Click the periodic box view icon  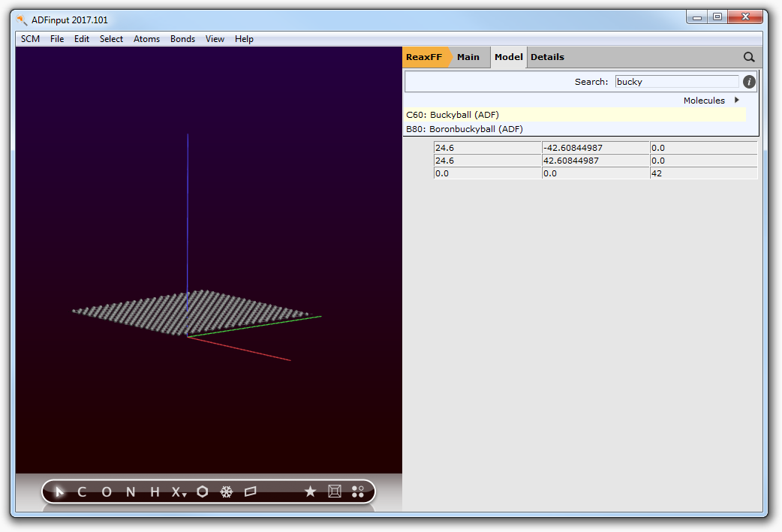(335, 491)
